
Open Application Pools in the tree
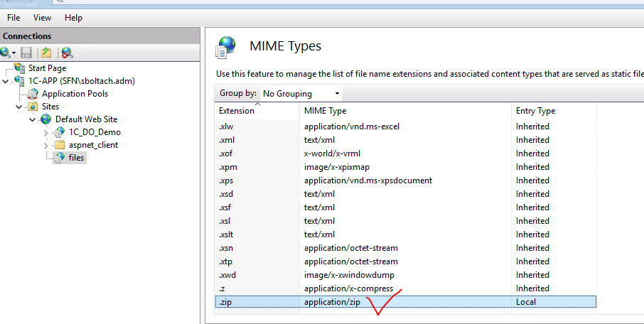(x=75, y=94)
